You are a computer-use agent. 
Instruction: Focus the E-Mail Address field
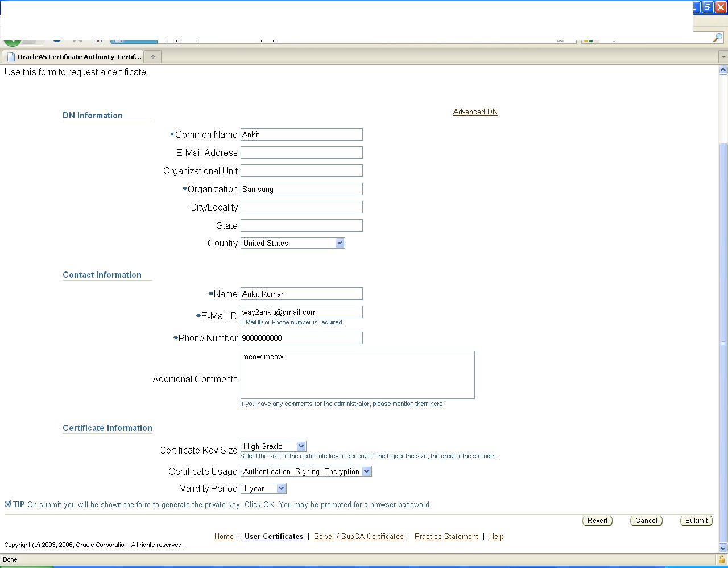click(301, 153)
